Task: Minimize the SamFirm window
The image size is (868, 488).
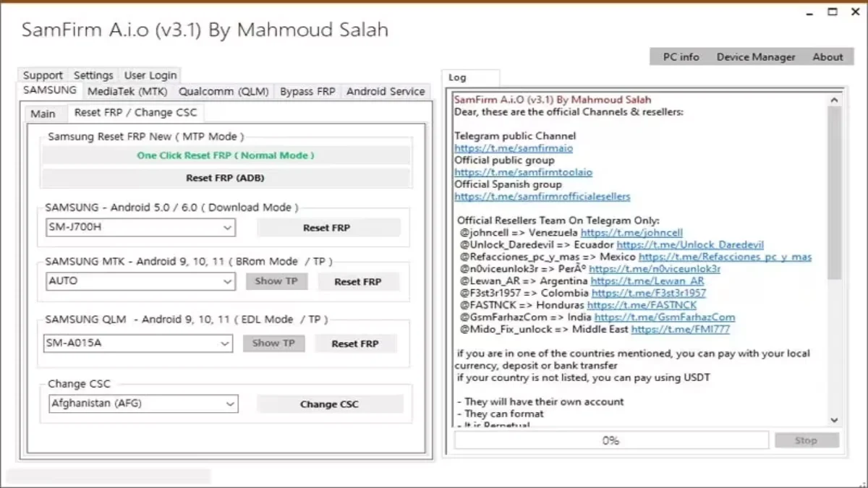Action: pos(811,12)
